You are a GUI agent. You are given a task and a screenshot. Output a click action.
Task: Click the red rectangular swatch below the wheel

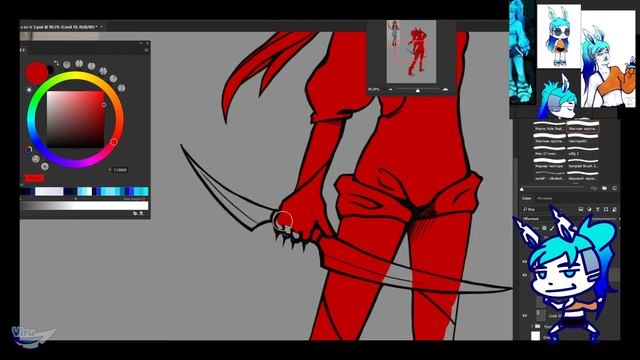(x=34, y=178)
